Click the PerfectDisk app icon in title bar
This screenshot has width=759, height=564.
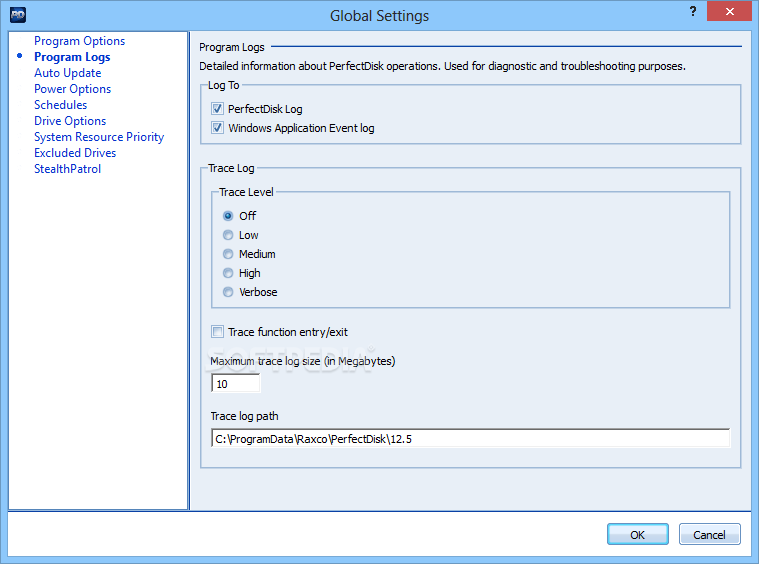coord(18,15)
